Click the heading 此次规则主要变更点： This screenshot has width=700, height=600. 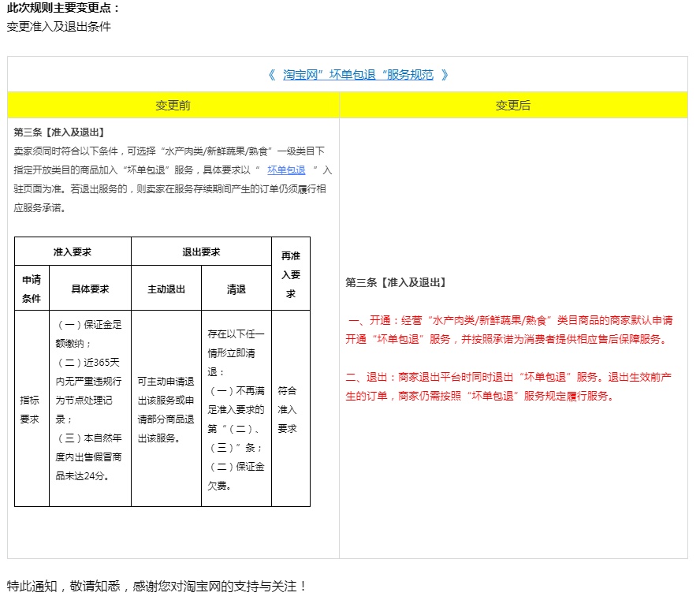click(x=63, y=8)
